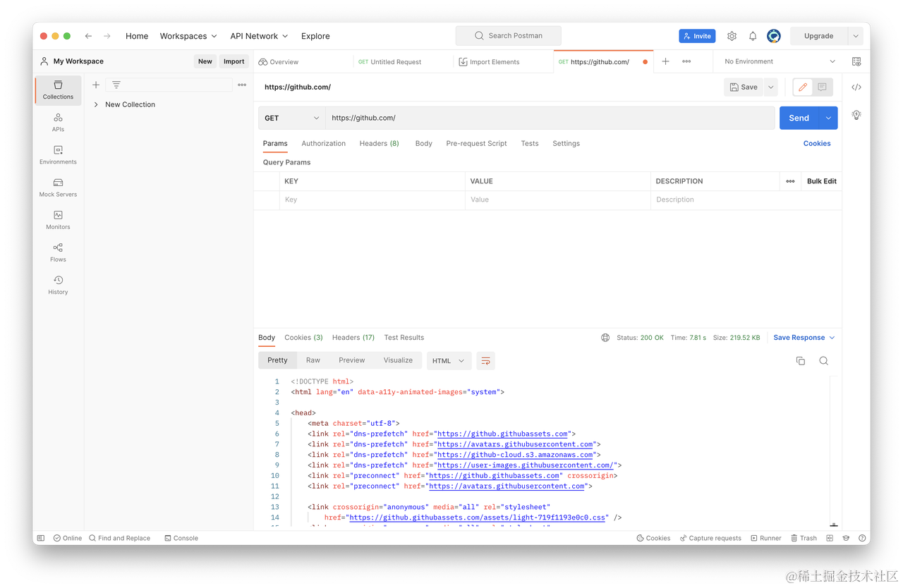
Task: Open the HTML response format dropdown
Action: tap(449, 360)
